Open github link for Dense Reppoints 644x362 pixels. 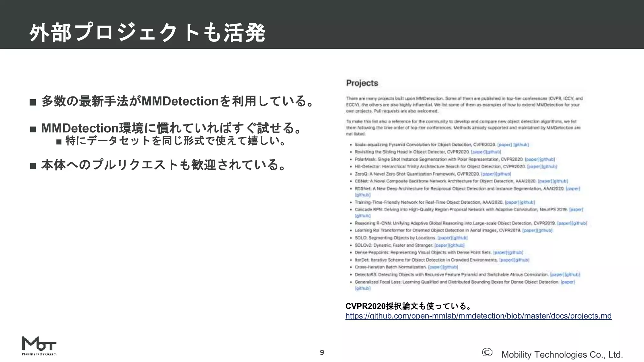pos(515,253)
